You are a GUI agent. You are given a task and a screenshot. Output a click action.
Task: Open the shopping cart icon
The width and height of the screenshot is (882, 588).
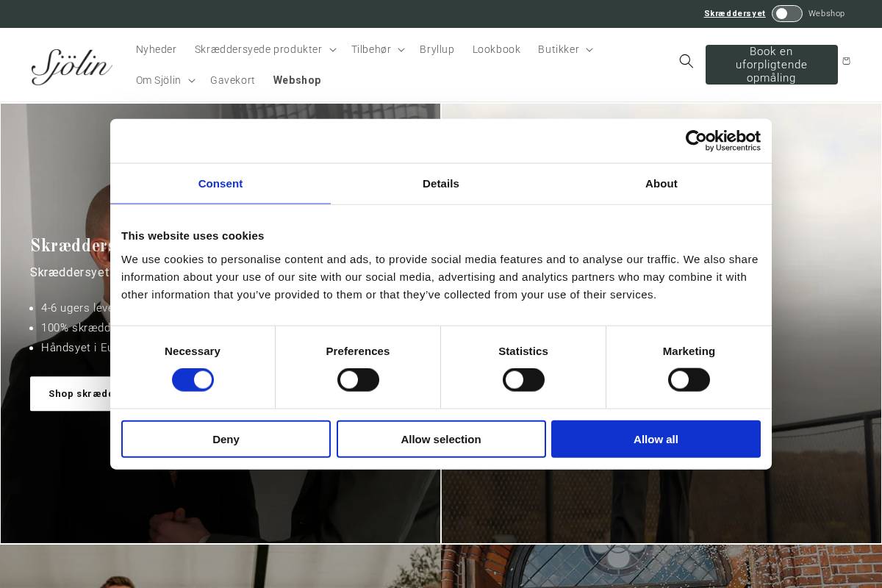(x=846, y=61)
